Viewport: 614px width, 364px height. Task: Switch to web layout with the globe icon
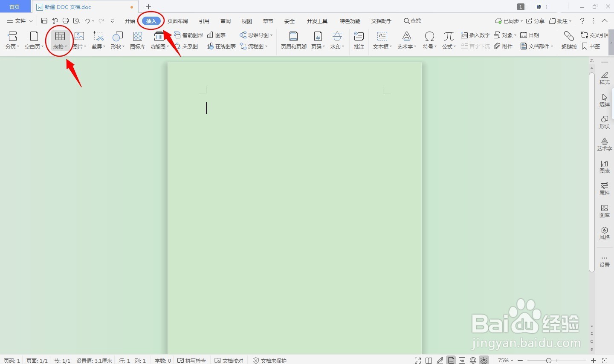click(x=473, y=360)
